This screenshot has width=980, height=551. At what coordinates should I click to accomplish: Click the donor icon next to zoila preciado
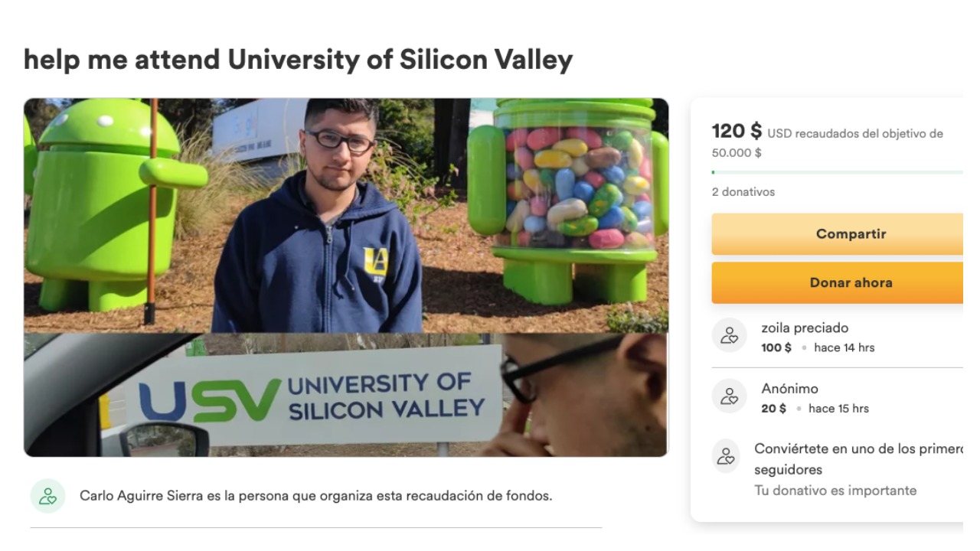[729, 335]
